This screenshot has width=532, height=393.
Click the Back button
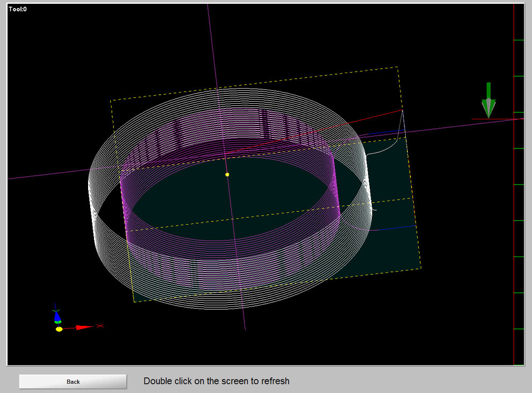[x=73, y=382]
